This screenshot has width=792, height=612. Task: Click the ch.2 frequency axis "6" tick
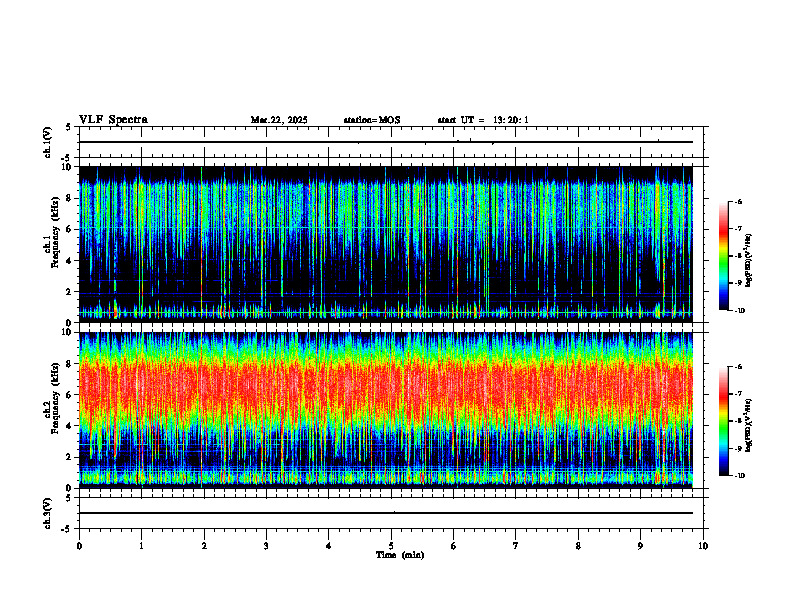tap(69, 395)
